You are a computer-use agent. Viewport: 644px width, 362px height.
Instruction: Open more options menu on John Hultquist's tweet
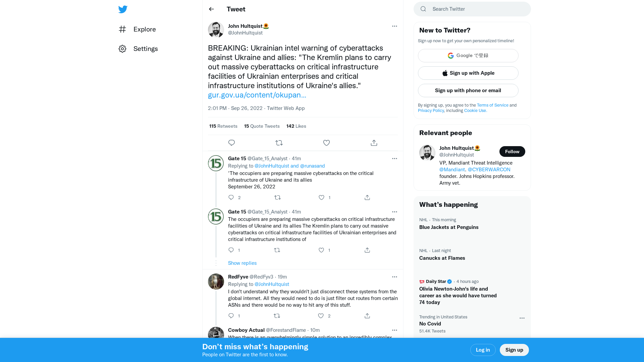point(394,26)
